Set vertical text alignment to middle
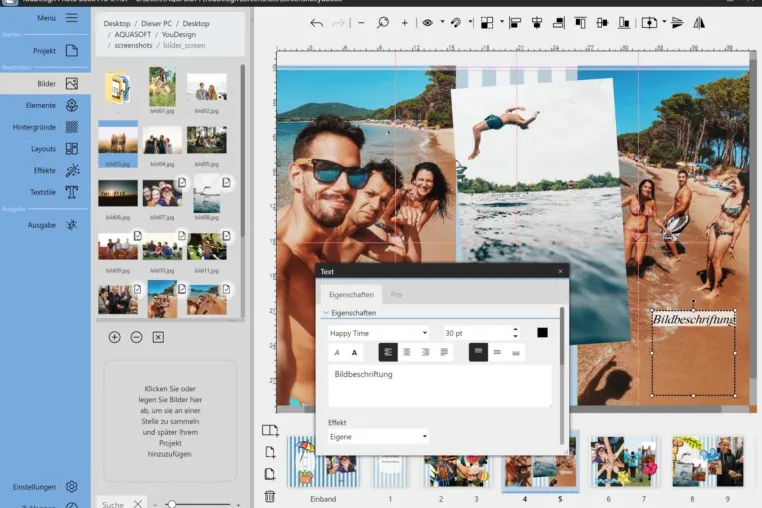 497,352
